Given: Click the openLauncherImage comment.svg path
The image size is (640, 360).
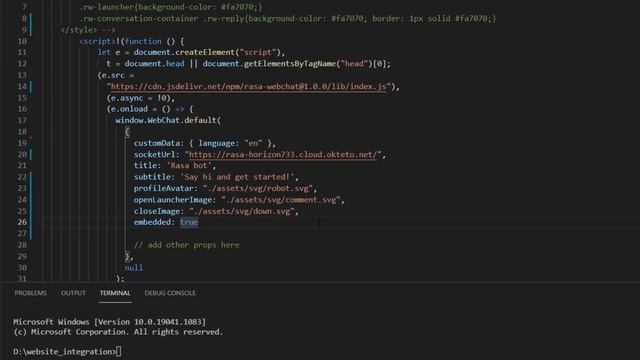Looking at the screenshot, I should pyautogui.click(x=281, y=200).
